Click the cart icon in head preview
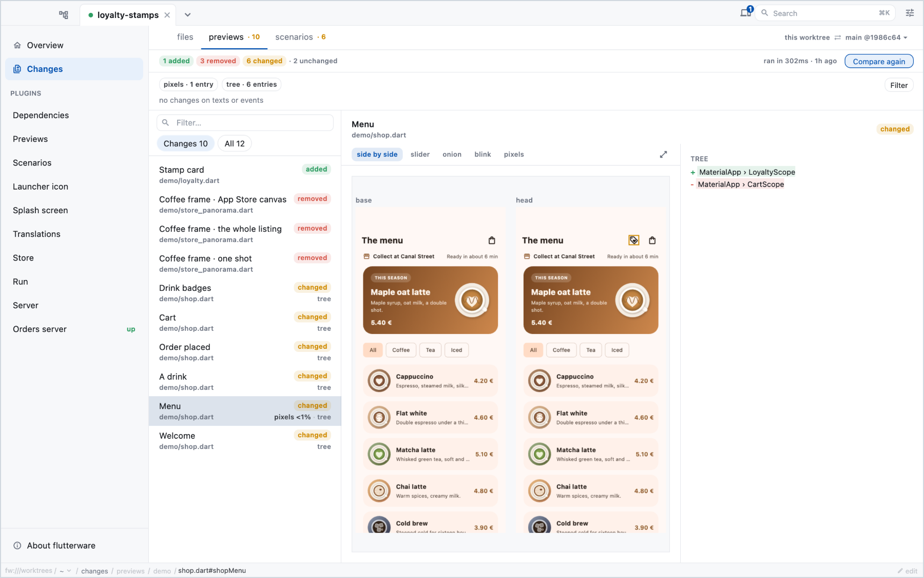Viewport: 924px width, 578px height. [x=652, y=240]
